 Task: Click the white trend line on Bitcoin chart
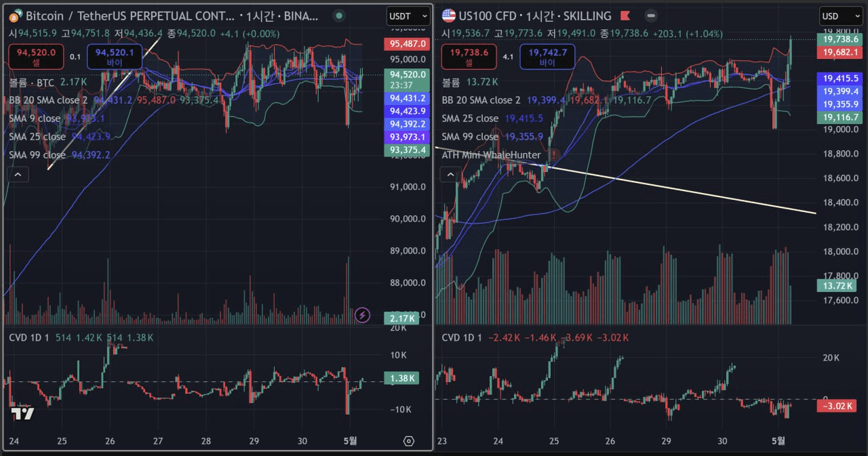(103, 104)
